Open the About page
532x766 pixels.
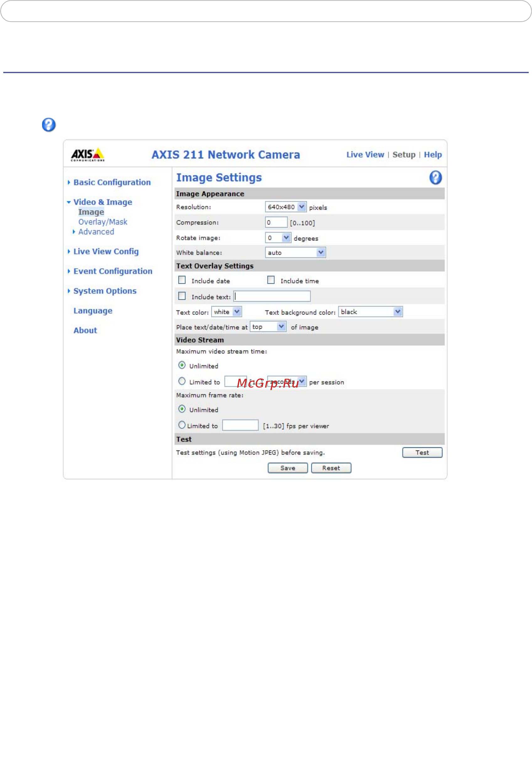click(85, 330)
